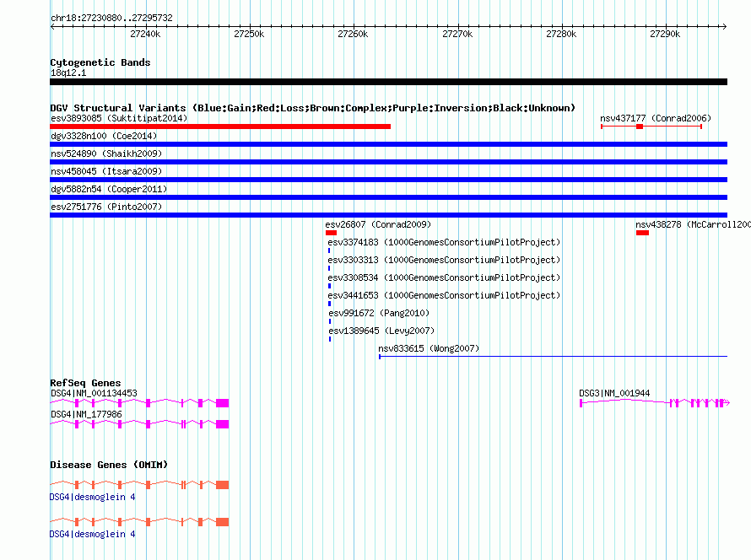The width and height of the screenshot is (751, 560).
Task: Click the dgv3328n100 (Coe2014) blue gain bar
Action: tap(388, 144)
